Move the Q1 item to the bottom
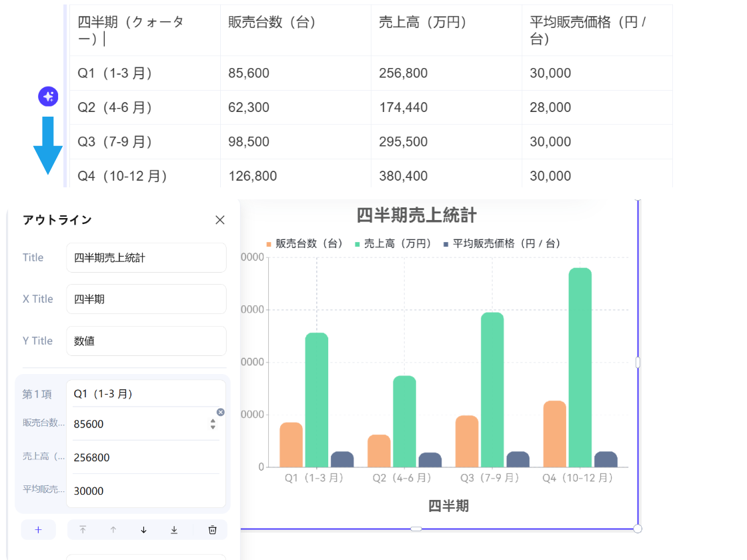This screenshot has width=747, height=560. click(174, 530)
